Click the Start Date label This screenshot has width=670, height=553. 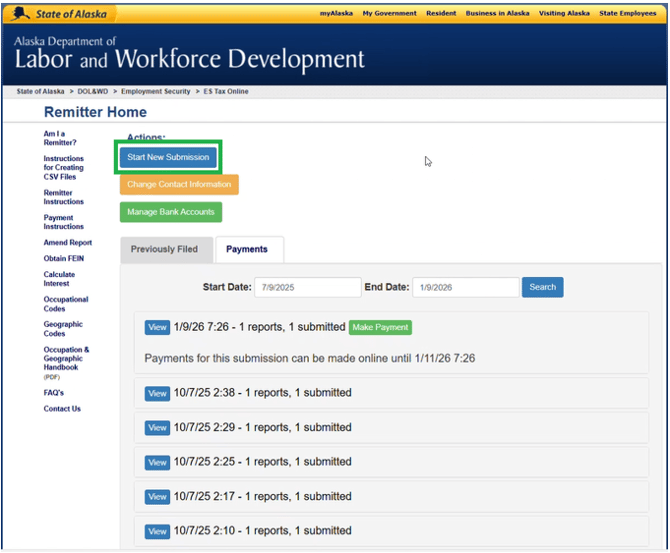[x=227, y=287]
